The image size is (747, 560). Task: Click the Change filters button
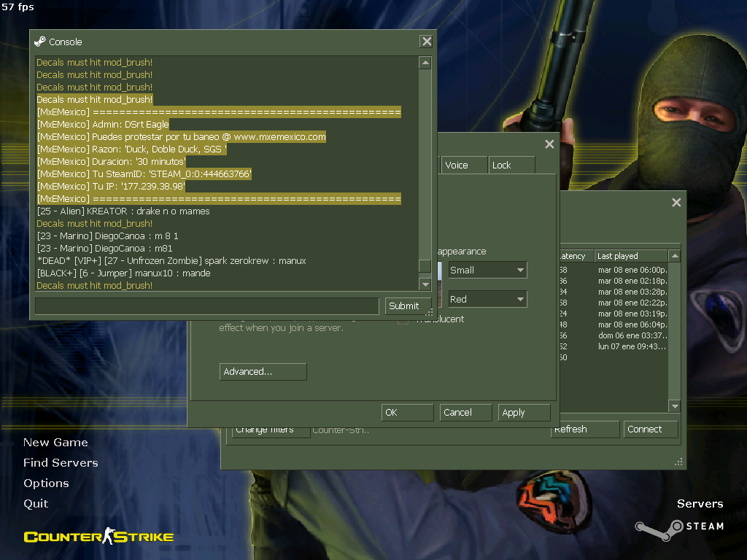click(271, 432)
